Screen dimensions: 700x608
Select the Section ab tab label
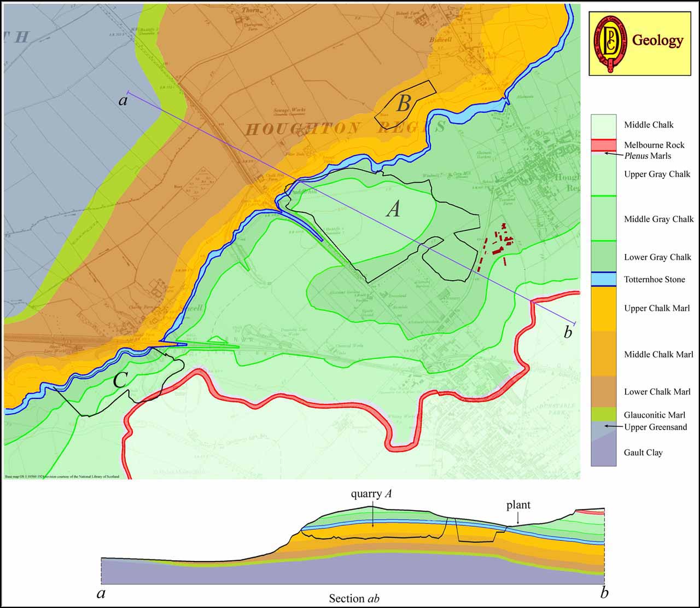click(355, 599)
